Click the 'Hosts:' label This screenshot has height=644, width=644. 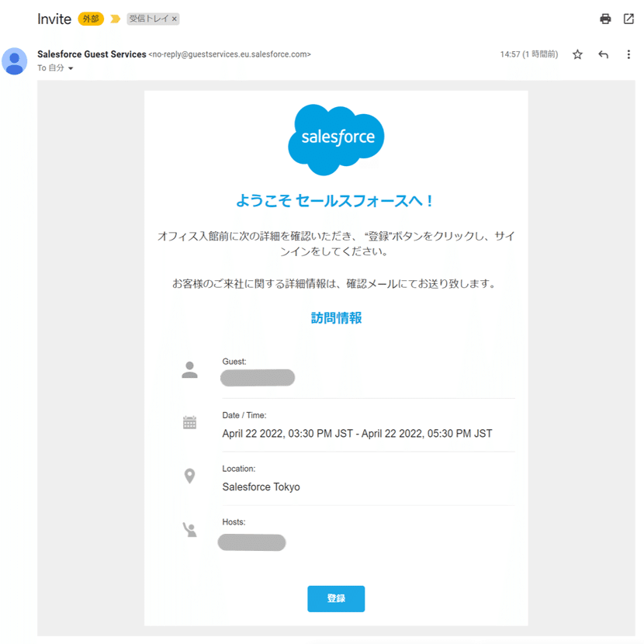234,522
